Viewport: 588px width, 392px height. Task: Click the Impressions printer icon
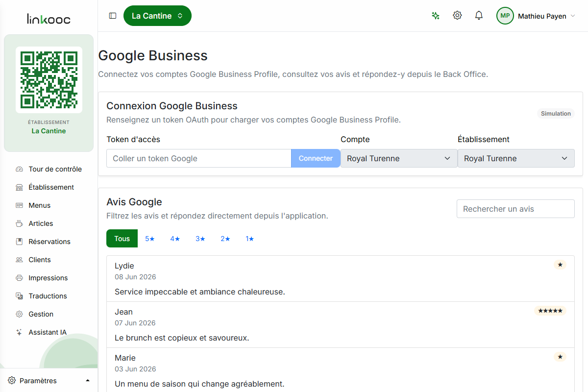pyautogui.click(x=20, y=278)
